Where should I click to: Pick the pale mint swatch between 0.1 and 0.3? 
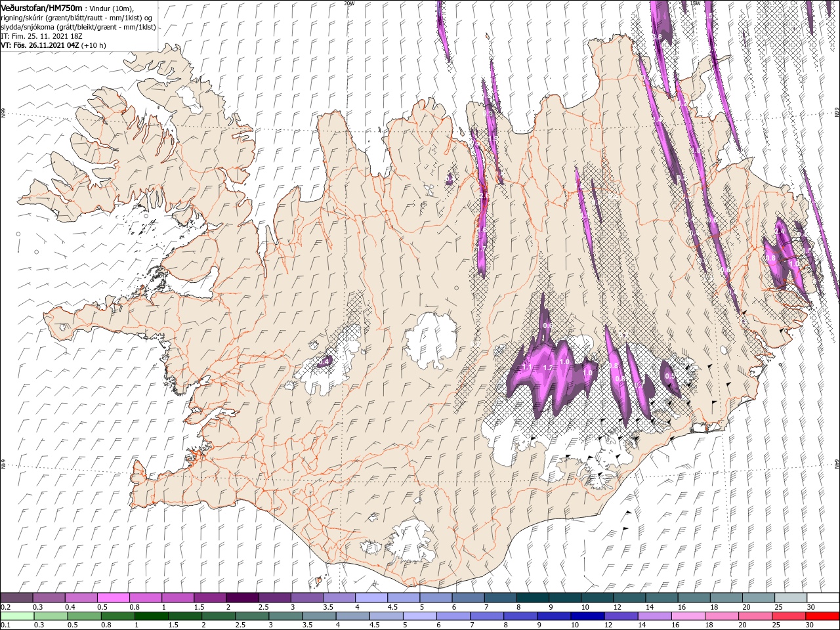click(17, 616)
